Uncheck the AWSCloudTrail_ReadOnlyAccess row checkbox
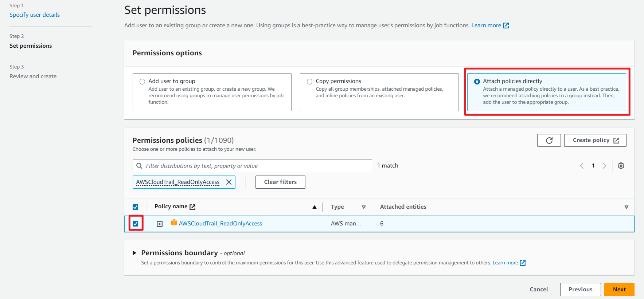The width and height of the screenshot is (644, 299). pos(136,224)
